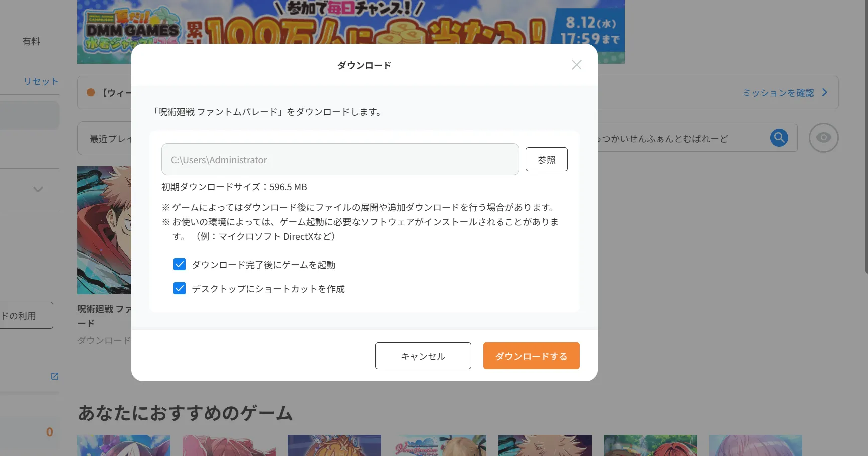Click the arrow next to ミッションを確認
This screenshot has width=868, height=456.
click(825, 93)
